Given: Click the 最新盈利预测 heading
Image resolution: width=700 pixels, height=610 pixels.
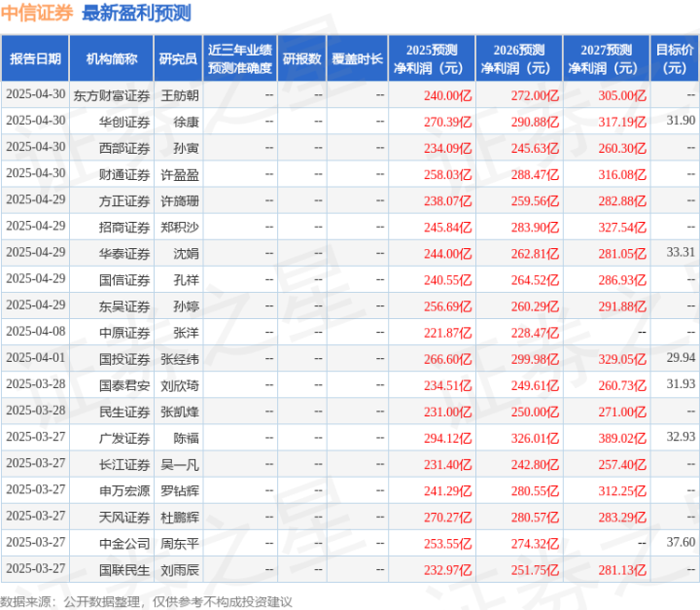Looking at the screenshot, I should [x=137, y=13].
